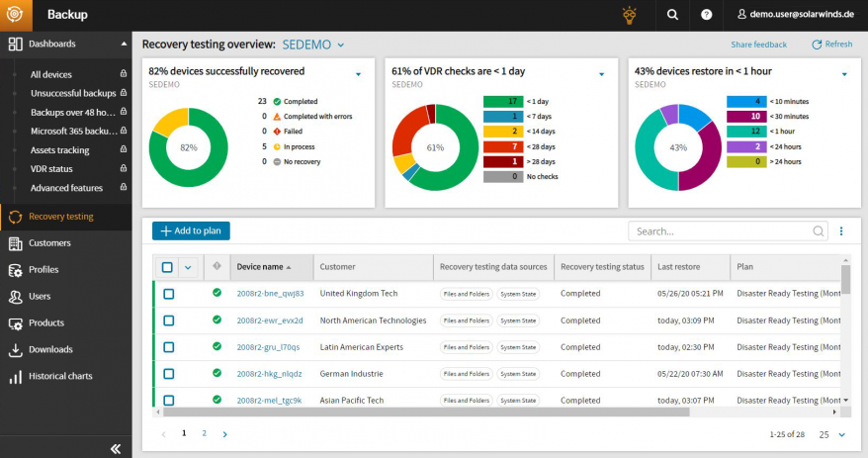
Task: Open device link 2008r2-ewr_evx2d
Action: [x=270, y=321]
